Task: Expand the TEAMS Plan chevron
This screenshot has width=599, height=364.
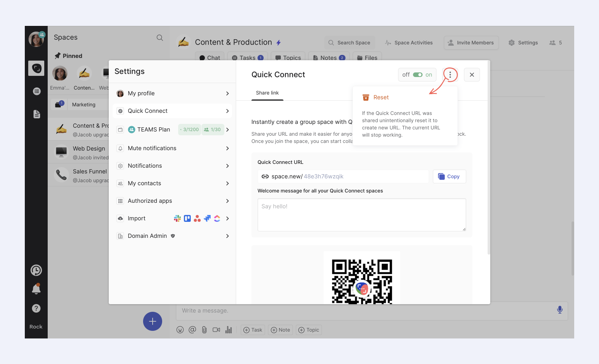Action: click(227, 130)
